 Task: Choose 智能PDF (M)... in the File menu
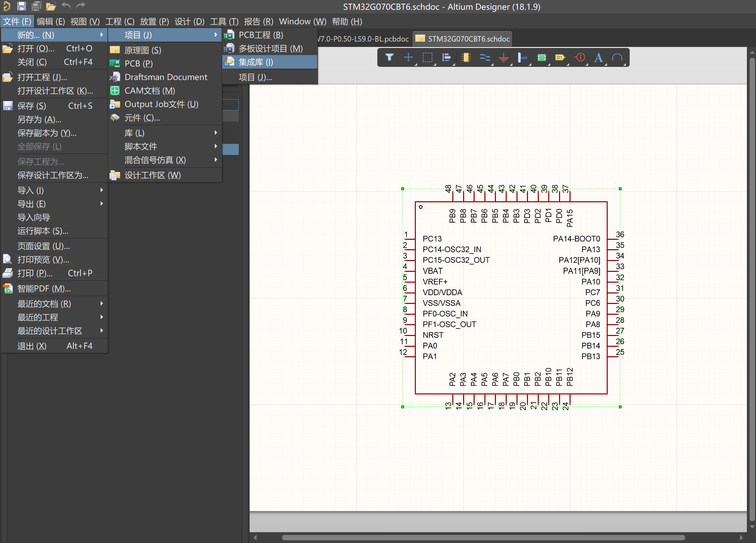click(54, 288)
